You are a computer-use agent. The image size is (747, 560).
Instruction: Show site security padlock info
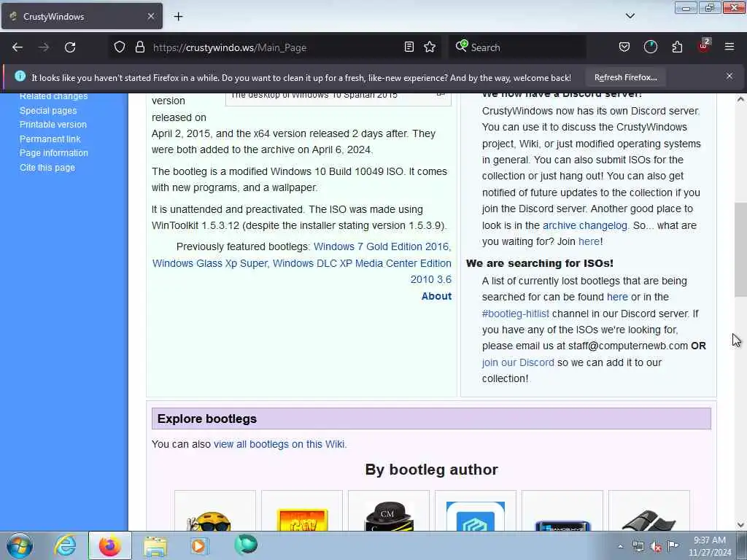(x=139, y=47)
